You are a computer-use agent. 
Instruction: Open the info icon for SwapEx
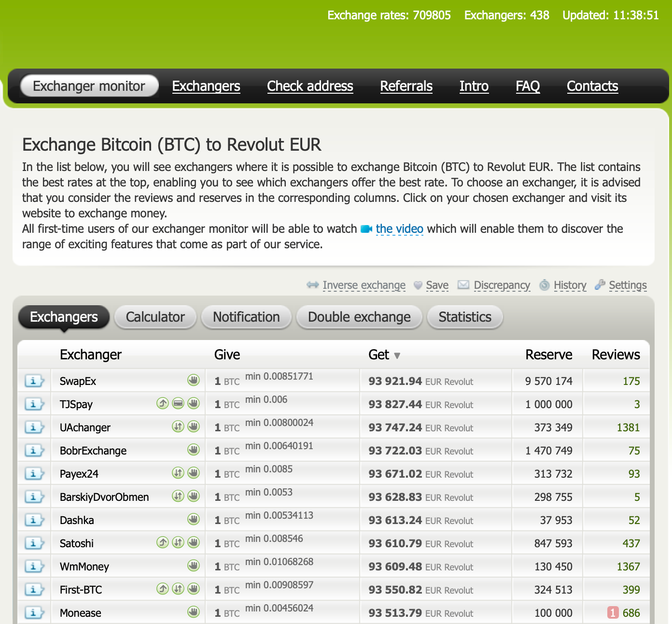click(34, 381)
